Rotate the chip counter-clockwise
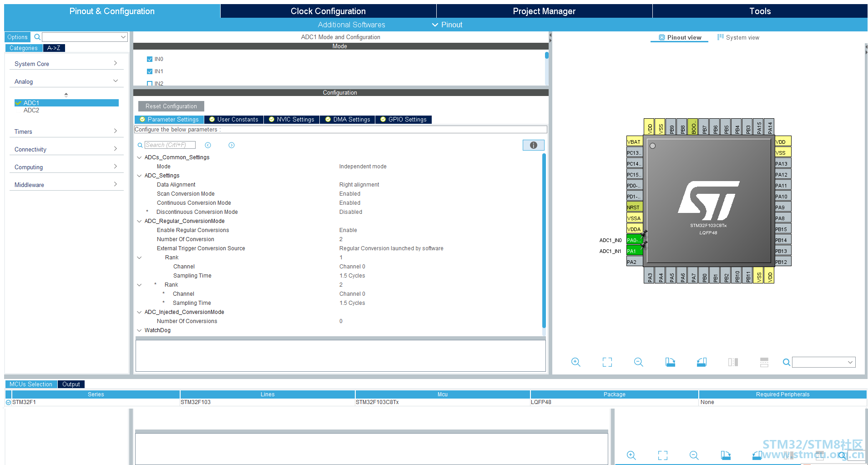868x465 pixels. (x=701, y=362)
